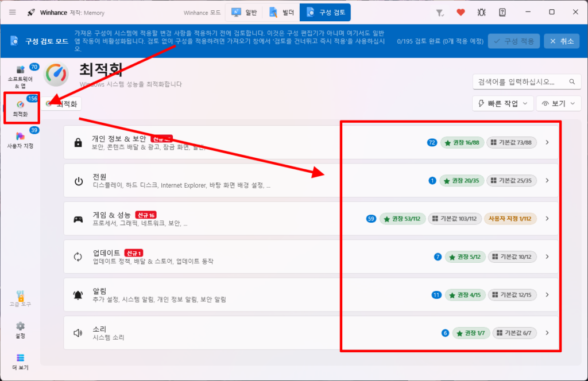Switch to 일반 mode tab
Screen dimensions: 588x381
coord(244,13)
